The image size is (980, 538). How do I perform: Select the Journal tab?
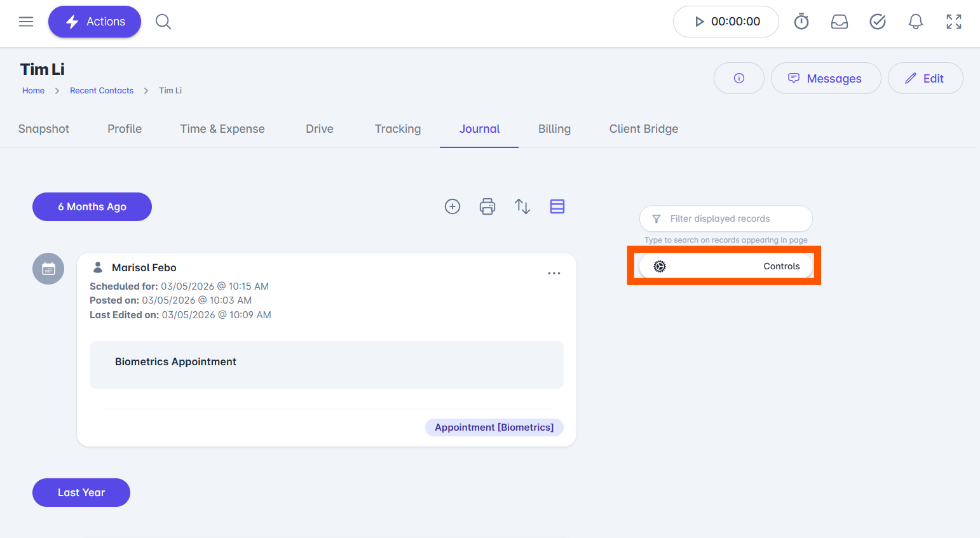[x=479, y=129]
